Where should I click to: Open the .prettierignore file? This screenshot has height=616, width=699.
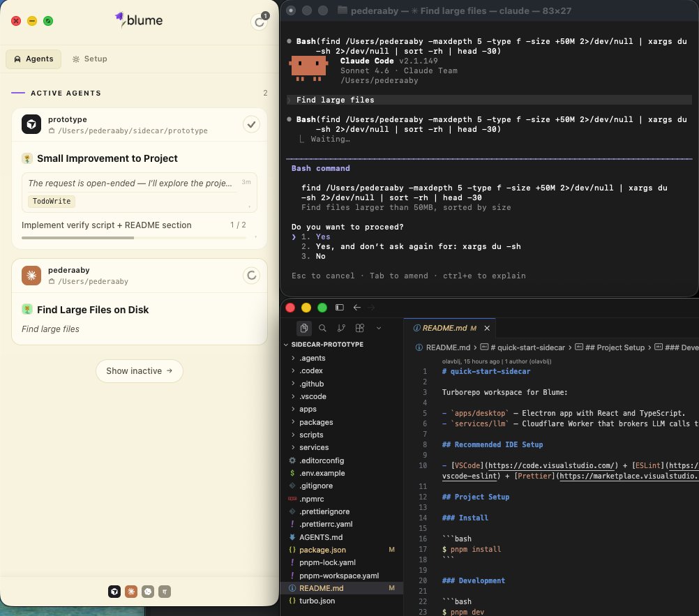click(324, 511)
